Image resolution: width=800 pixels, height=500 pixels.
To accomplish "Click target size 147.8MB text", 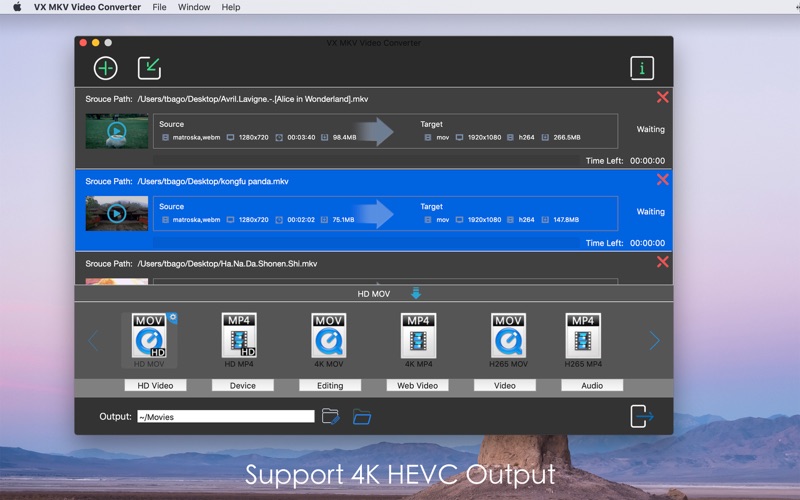I will pyautogui.click(x=566, y=219).
